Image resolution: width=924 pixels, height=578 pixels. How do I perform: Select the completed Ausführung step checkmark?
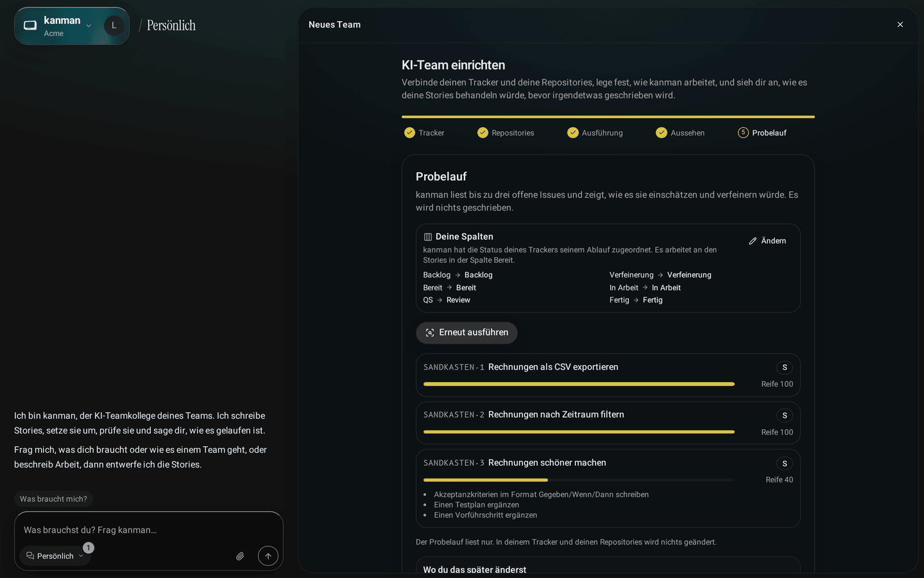click(573, 133)
